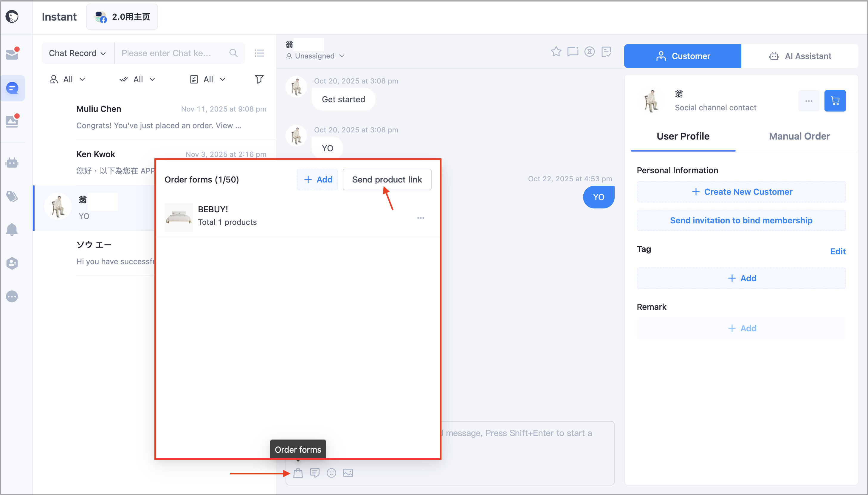Image resolution: width=868 pixels, height=495 pixels.
Task: Open customer card ellipsis menu
Action: [809, 100]
